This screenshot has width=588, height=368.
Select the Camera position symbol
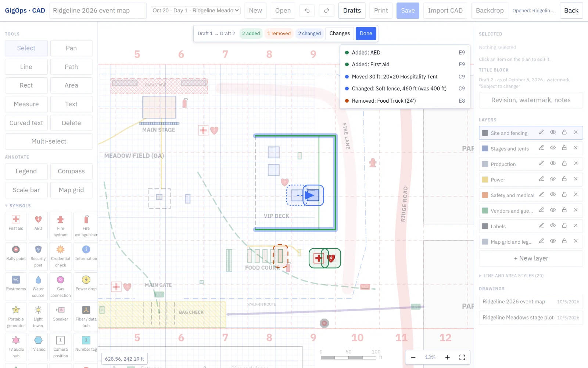(x=61, y=347)
